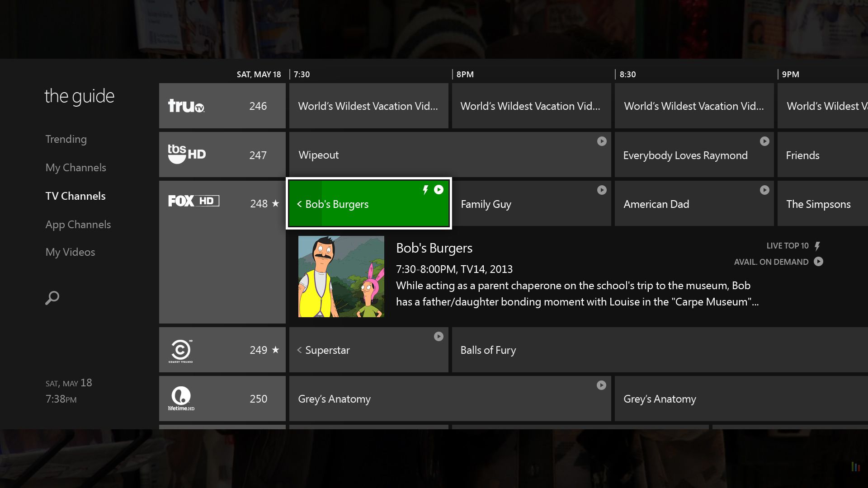Screen dimensions: 868x488
Task: Open Trending from the sidebar
Action: pos(66,139)
